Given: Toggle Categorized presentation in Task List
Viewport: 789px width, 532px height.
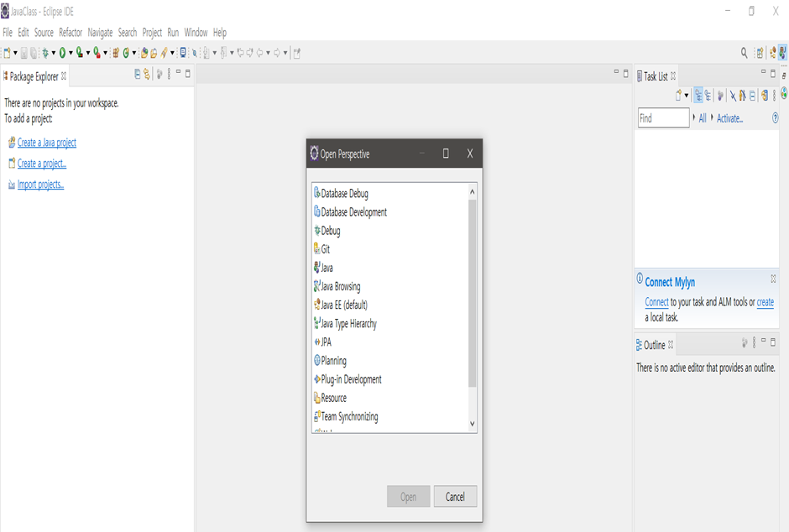Looking at the screenshot, I should click(x=698, y=95).
